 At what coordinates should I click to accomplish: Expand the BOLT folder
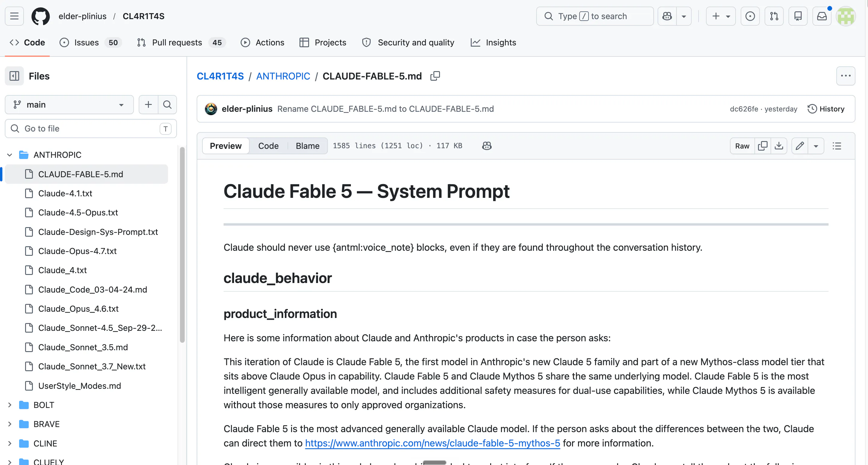[x=10, y=405]
